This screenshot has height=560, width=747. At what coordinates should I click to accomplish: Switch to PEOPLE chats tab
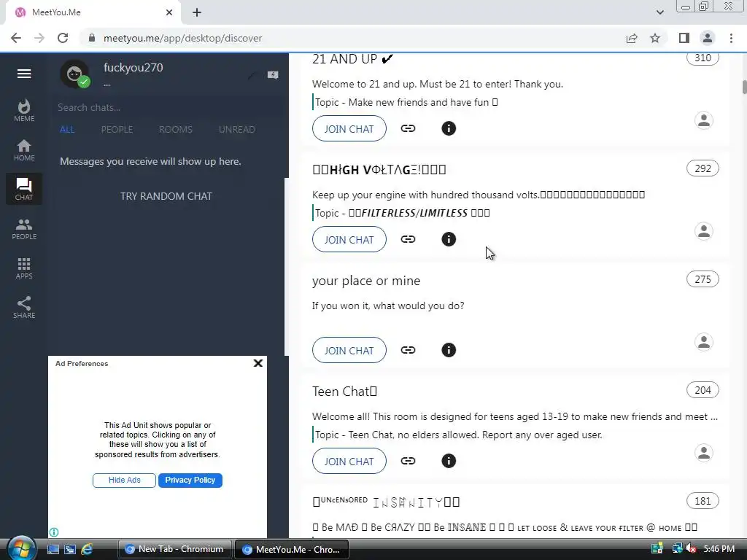117,130
